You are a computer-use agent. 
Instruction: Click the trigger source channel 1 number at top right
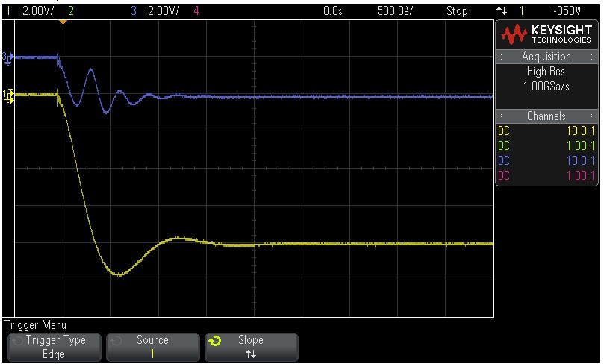pyautogui.click(x=522, y=10)
